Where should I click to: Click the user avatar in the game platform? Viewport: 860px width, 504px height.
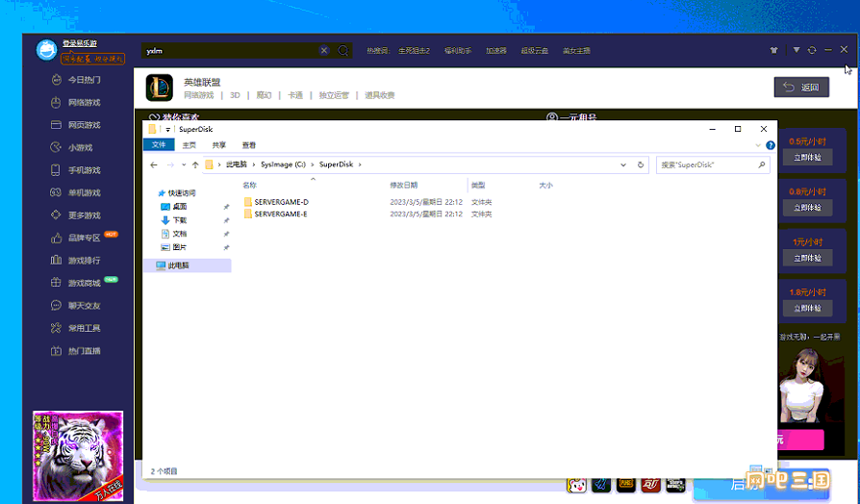pyautogui.click(x=46, y=50)
